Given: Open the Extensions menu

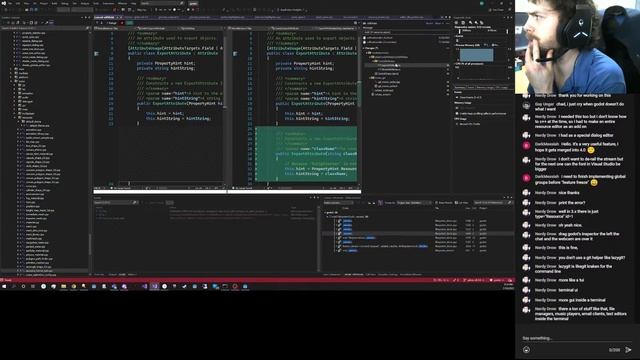Looking at the screenshot, I should (109, 3).
